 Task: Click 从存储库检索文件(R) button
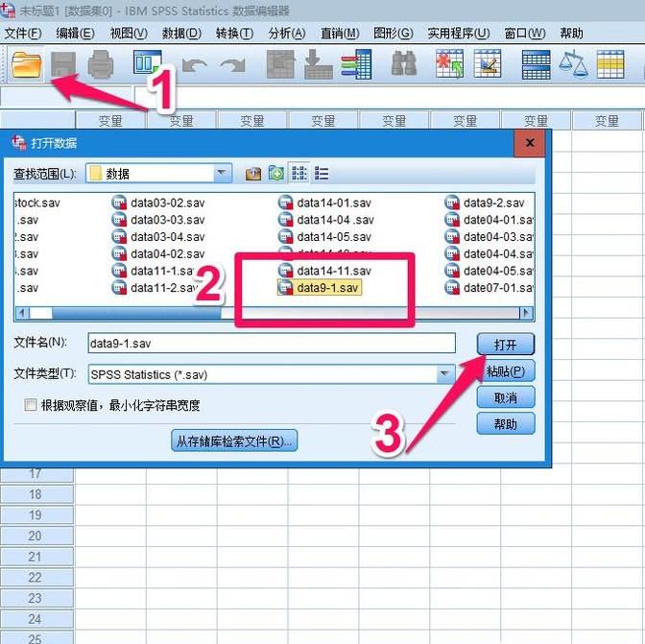(234, 441)
